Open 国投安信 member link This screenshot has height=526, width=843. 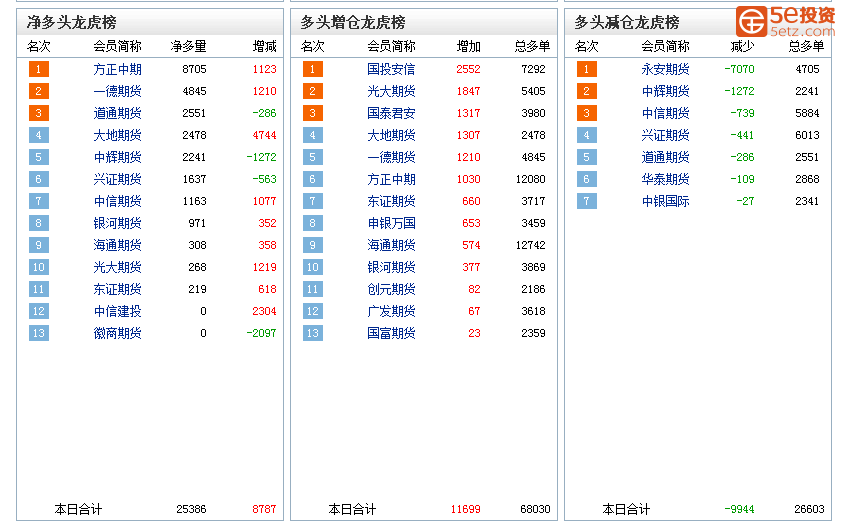click(x=391, y=69)
